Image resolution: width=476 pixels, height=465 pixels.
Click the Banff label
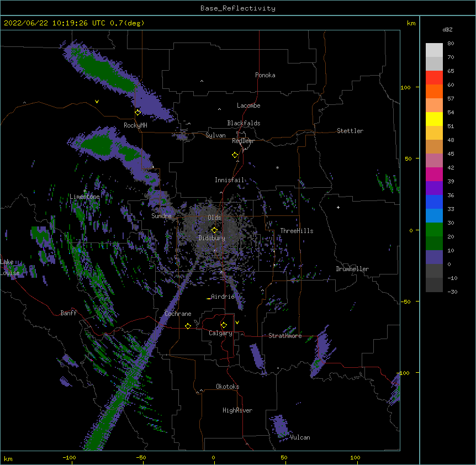(x=68, y=313)
